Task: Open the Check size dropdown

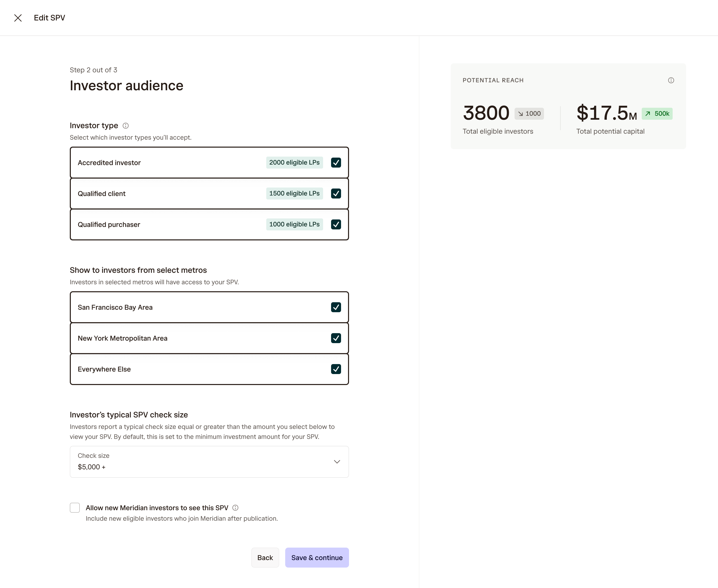Action: coord(209,462)
